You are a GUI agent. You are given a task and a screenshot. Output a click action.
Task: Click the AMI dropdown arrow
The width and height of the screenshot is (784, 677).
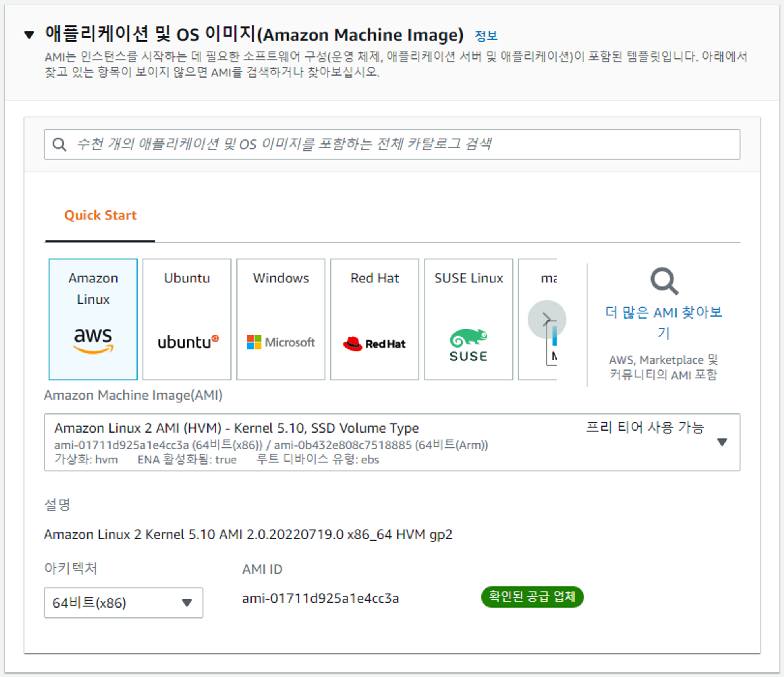pos(722,442)
